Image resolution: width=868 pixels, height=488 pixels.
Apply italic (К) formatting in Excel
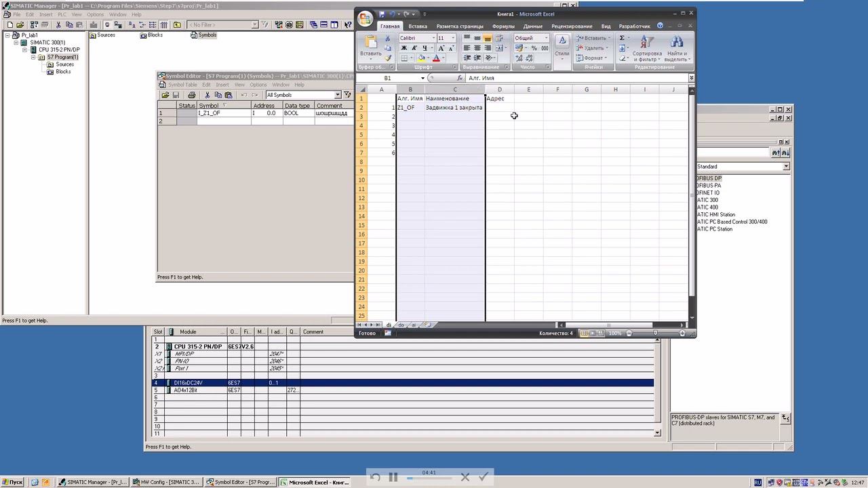(x=414, y=48)
